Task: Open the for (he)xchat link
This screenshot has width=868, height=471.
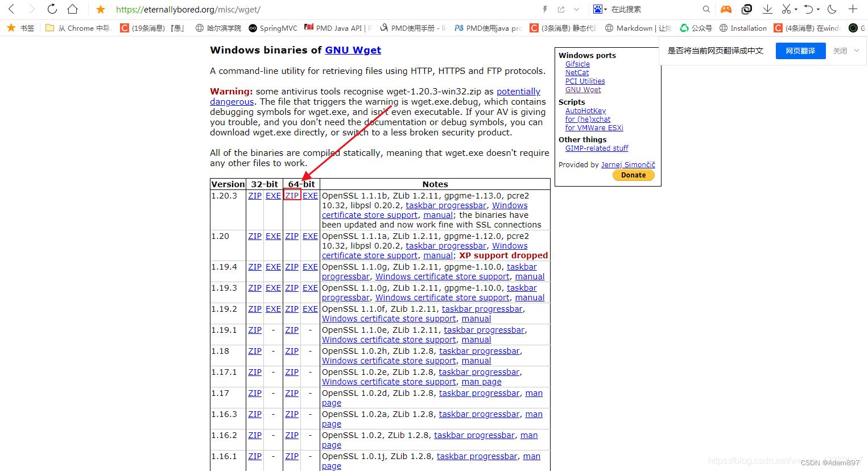Action: [x=588, y=119]
